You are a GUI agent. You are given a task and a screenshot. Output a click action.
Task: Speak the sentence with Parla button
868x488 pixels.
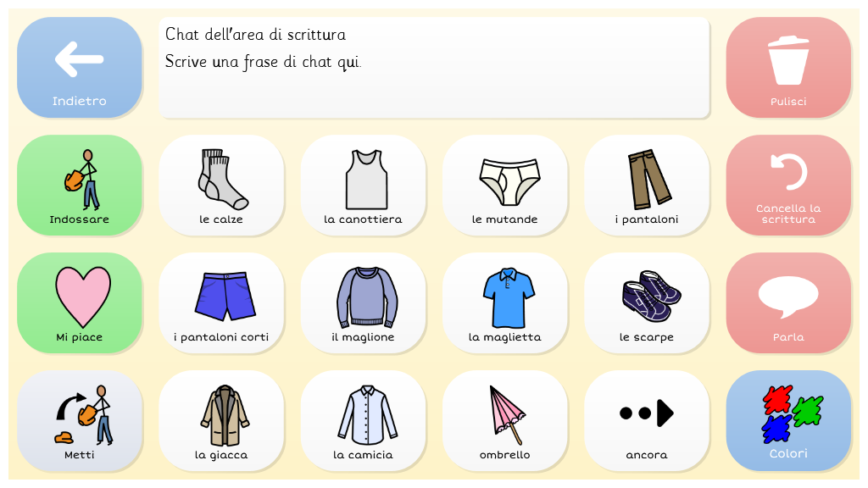[x=788, y=303]
